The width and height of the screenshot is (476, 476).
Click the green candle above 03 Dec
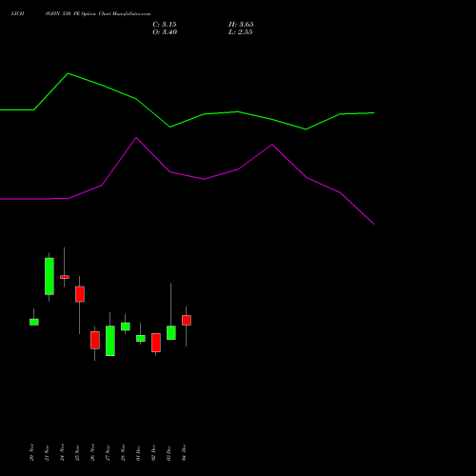tap(171, 333)
